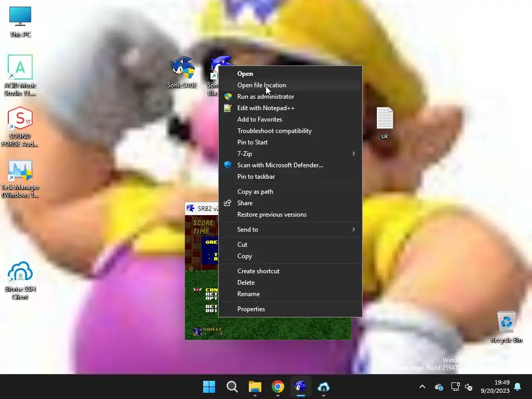Click Share in context menu

point(290,203)
